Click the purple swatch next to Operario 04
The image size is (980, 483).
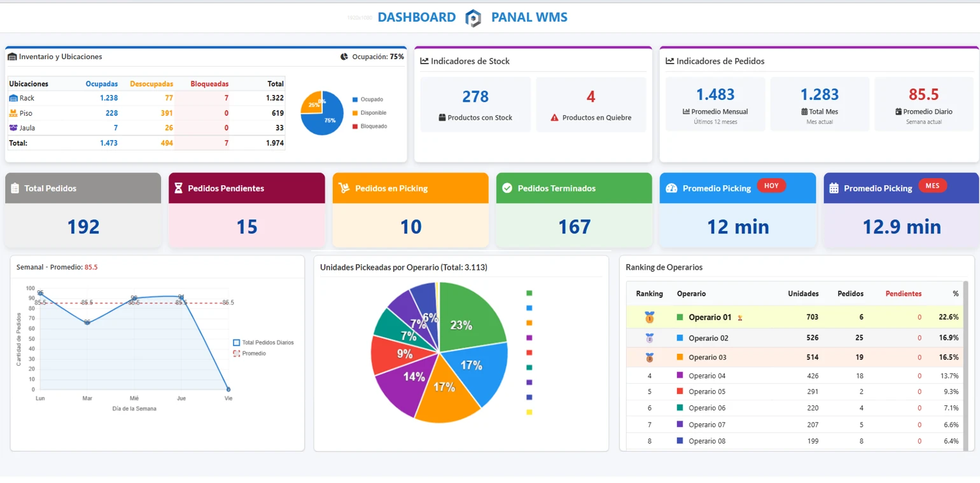pyautogui.click(x=680, y=375)
